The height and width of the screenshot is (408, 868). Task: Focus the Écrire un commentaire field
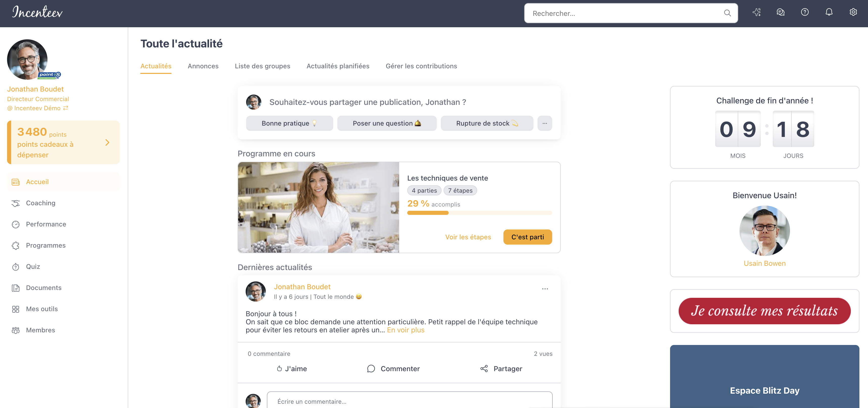tap(410, 401)
